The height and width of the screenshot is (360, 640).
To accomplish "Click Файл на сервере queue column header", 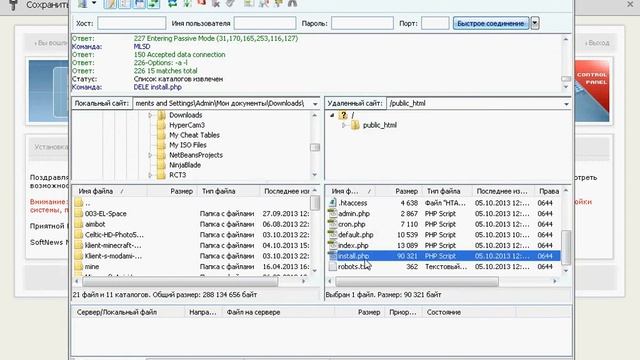I will point(278,312).
